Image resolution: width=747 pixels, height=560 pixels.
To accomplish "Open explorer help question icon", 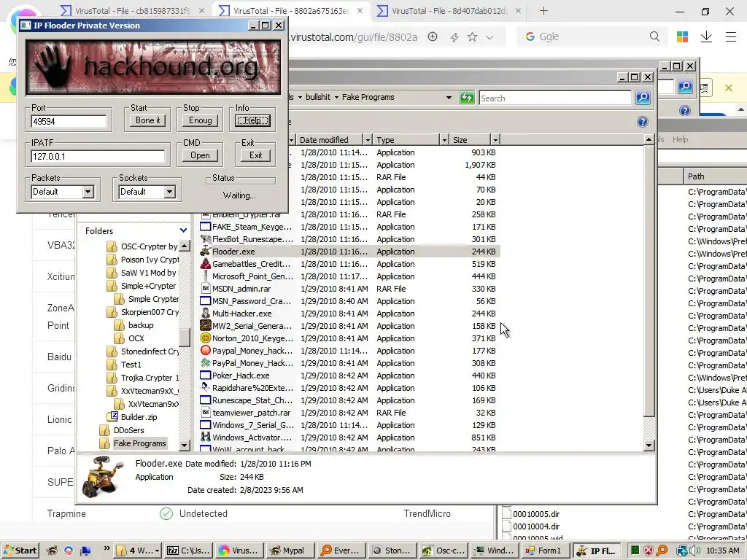I will [642, 122].
